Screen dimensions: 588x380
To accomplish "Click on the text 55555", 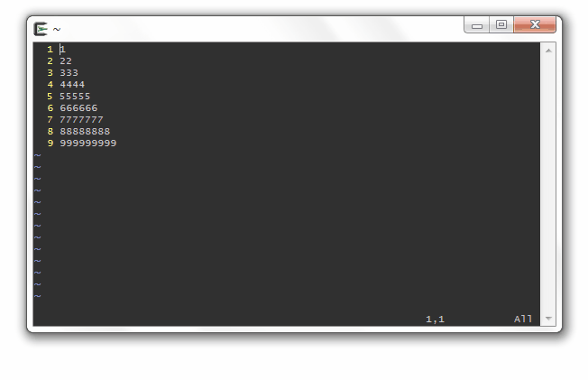I will (75, 96).
